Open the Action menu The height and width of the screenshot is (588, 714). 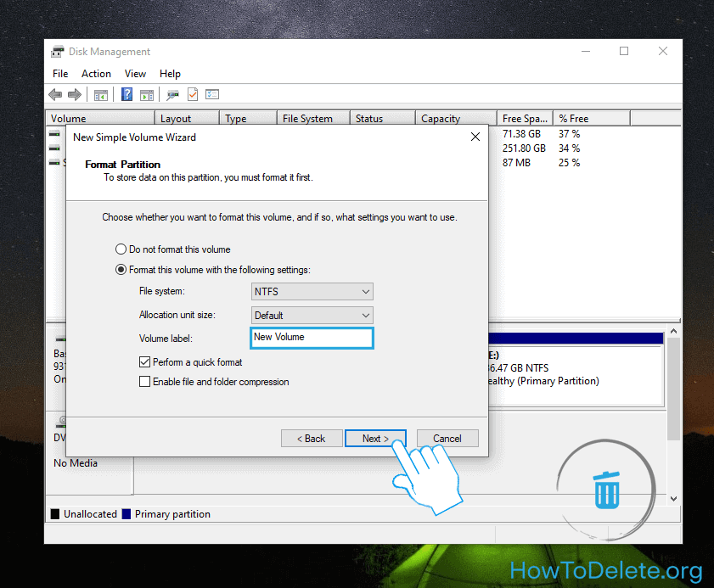pos(96,74)
